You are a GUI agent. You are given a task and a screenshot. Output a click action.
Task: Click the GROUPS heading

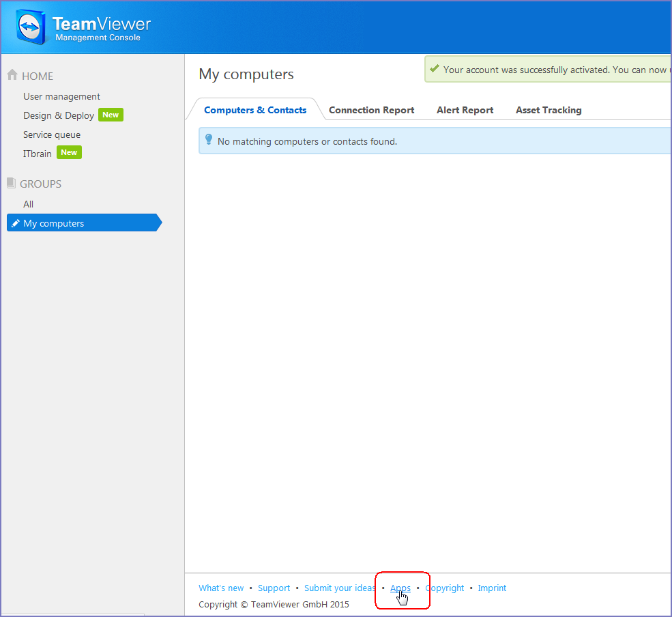point(41,184)
